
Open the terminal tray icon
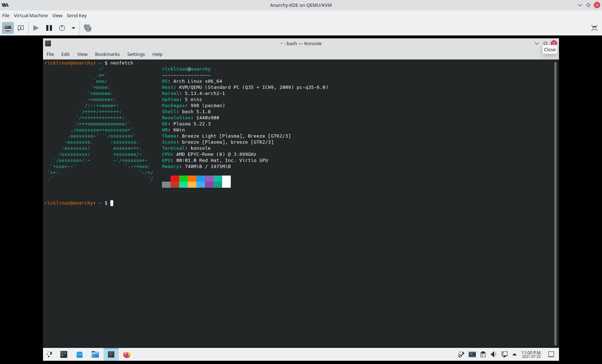pyautogui.click(x=472, y=354)
